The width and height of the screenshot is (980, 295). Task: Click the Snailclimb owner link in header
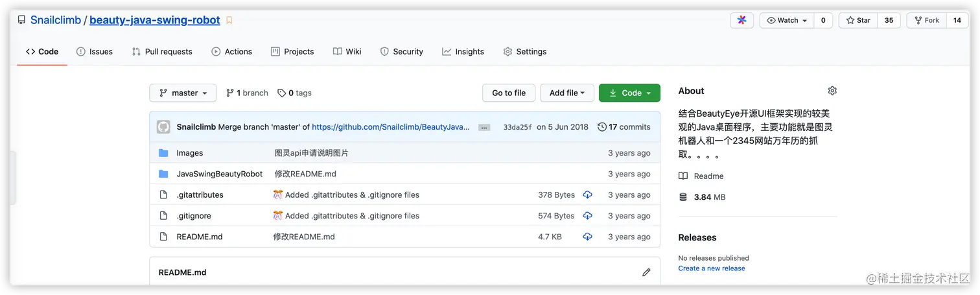pyautogui.click(x=56, y=20)
